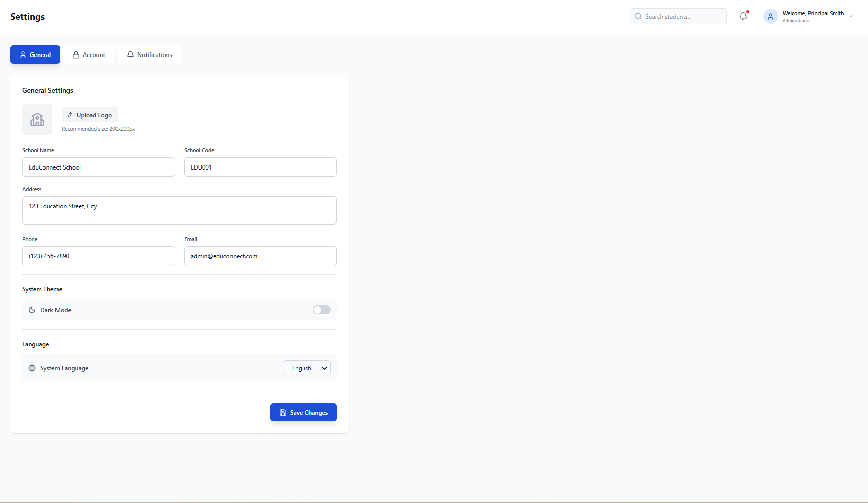Click the General Settings heading
Viewport: 868px width, 503px height.
click(47, 90)
